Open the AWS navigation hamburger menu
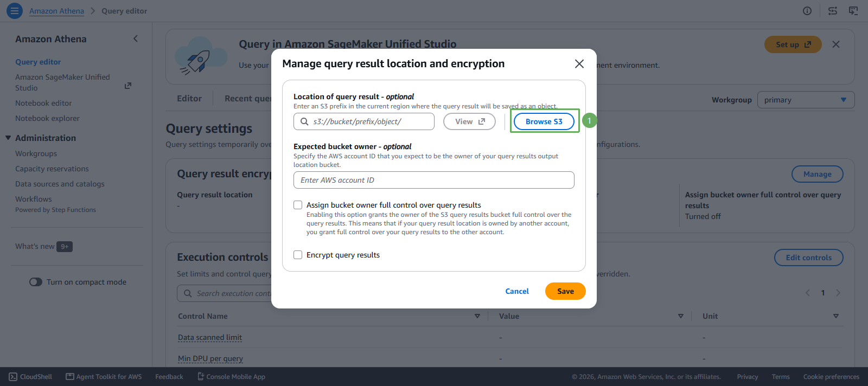The image size is (868, 386). click(x=15, y=10)
